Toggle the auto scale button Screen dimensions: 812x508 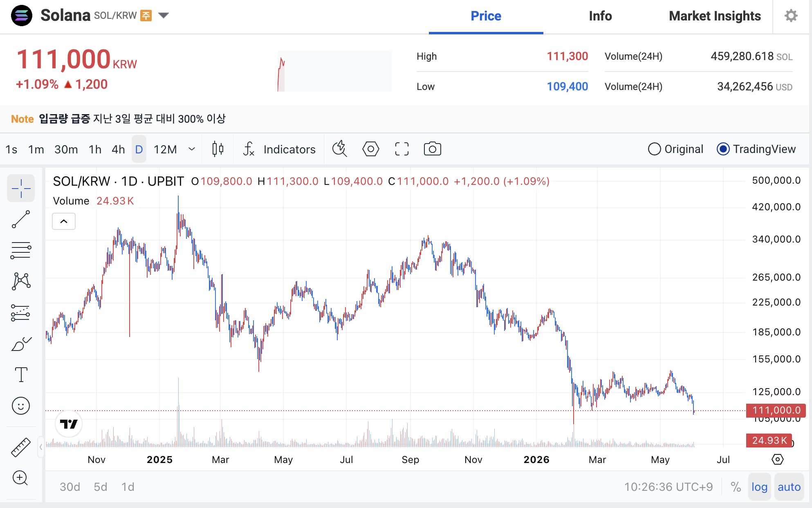[x=789, y=487]
